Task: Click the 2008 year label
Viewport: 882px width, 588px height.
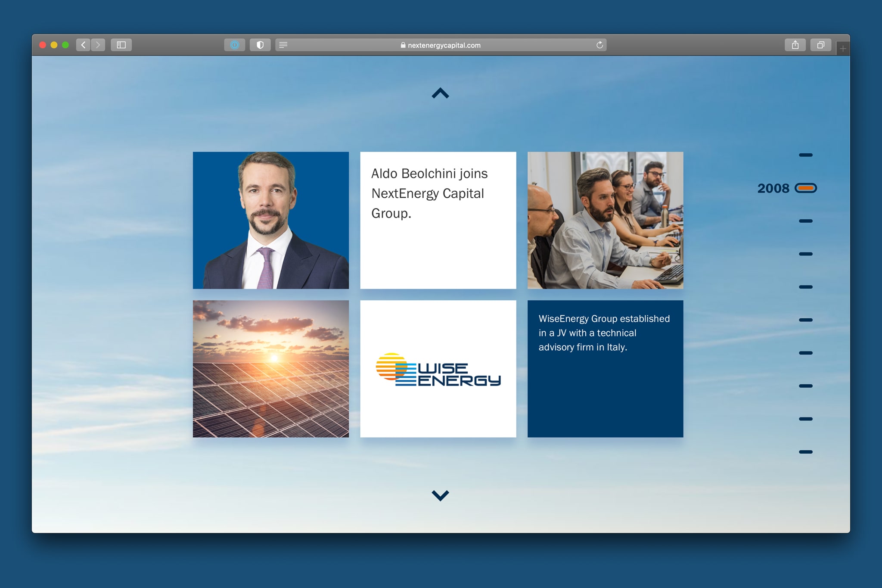Action: [x=773, y=188]
